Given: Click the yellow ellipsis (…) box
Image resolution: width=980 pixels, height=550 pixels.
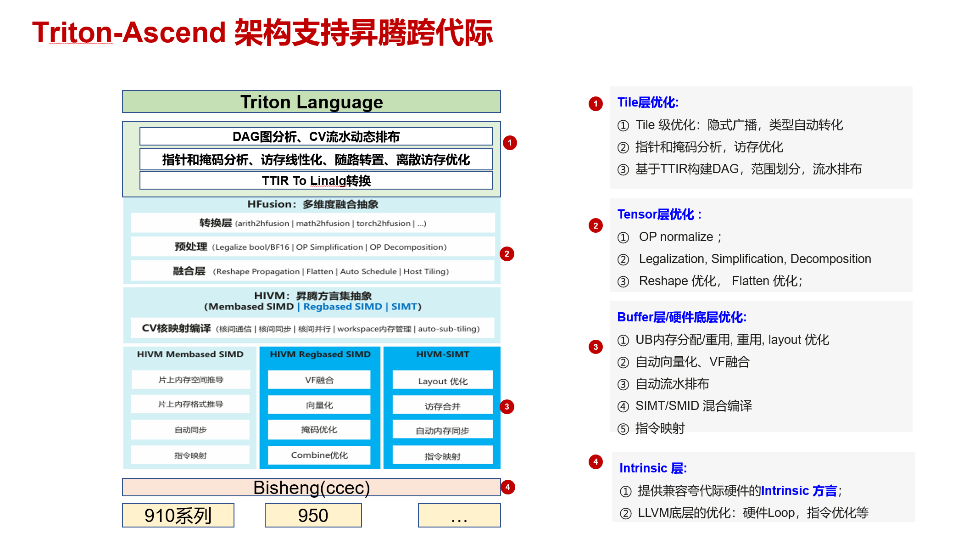Looking at the screenshot, I should point(459,516).
